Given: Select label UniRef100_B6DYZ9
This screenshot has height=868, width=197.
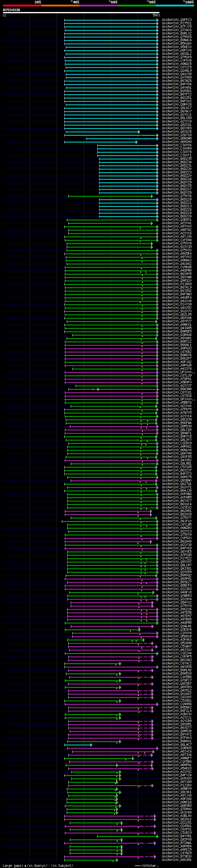Looking at the screenshot, I should click(x=177, y=182).
